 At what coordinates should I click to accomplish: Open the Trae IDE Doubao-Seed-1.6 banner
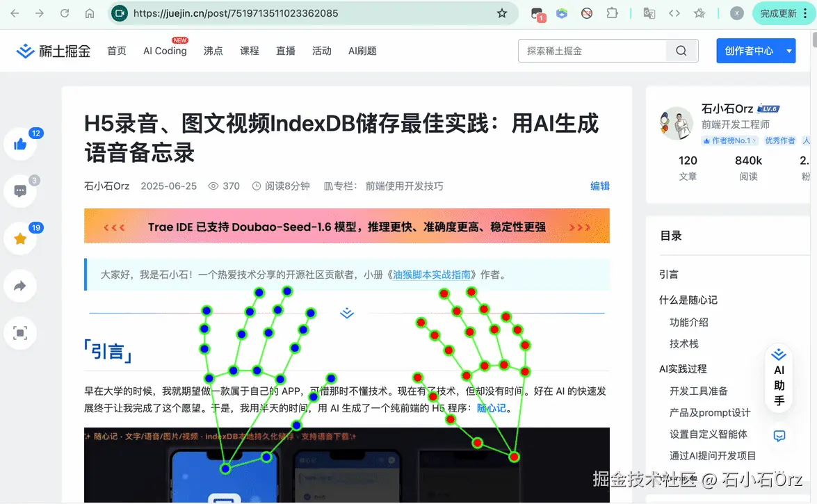pyautogui.click(x=347, y=226)
